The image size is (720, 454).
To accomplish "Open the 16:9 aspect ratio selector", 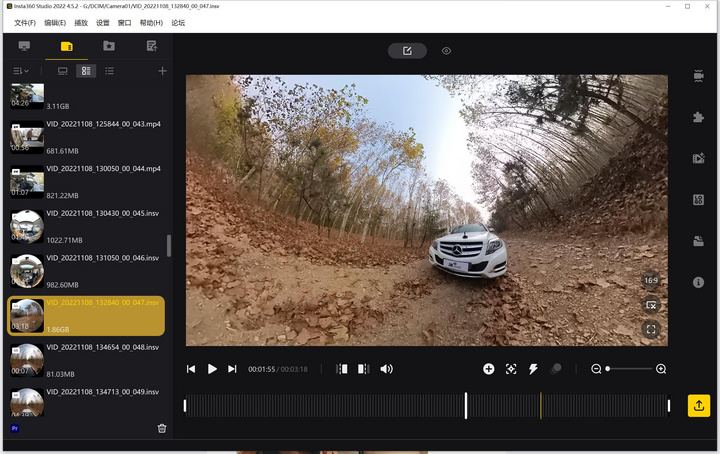I will click(651, 281).
